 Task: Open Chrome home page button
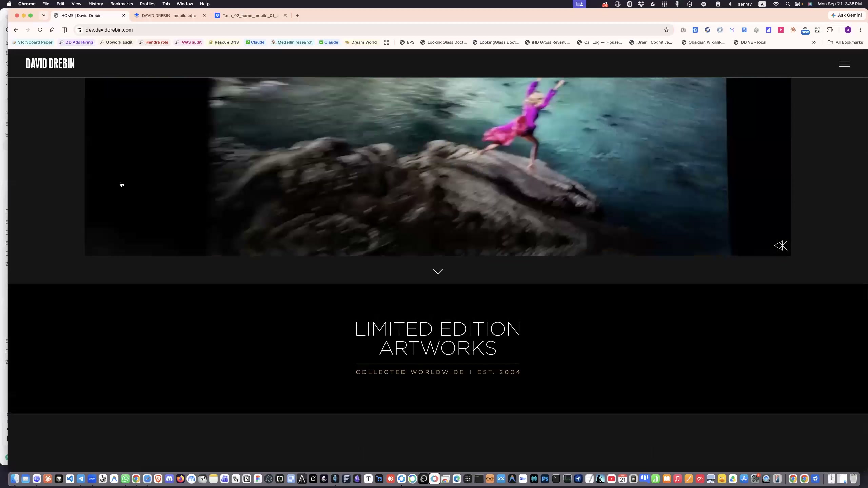(52, 30)
